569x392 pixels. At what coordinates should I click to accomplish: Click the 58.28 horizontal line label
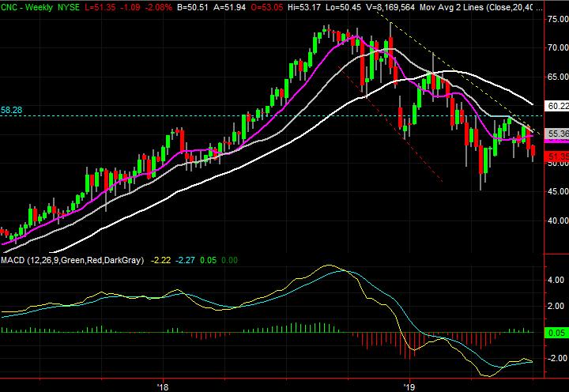[x=11, y=110]
